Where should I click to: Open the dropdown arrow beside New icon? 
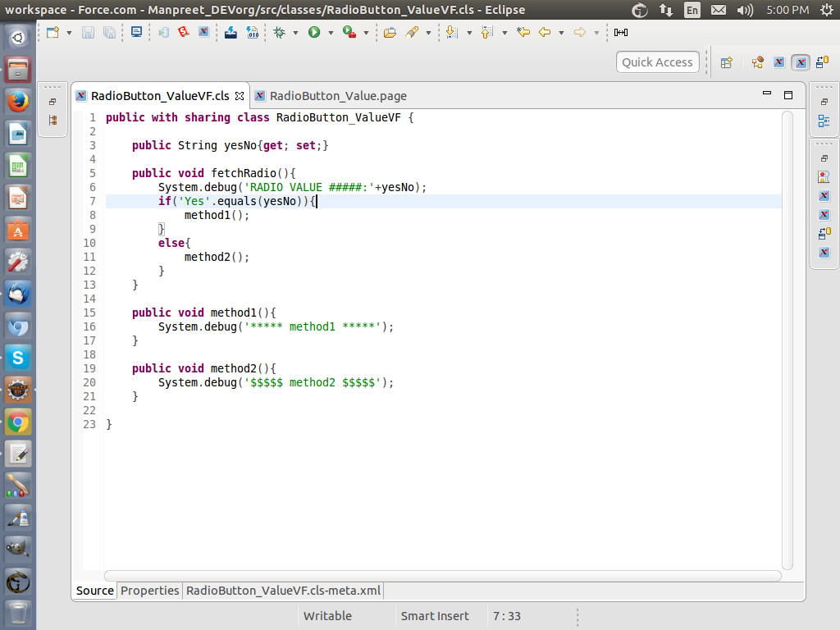click(69, 33)
